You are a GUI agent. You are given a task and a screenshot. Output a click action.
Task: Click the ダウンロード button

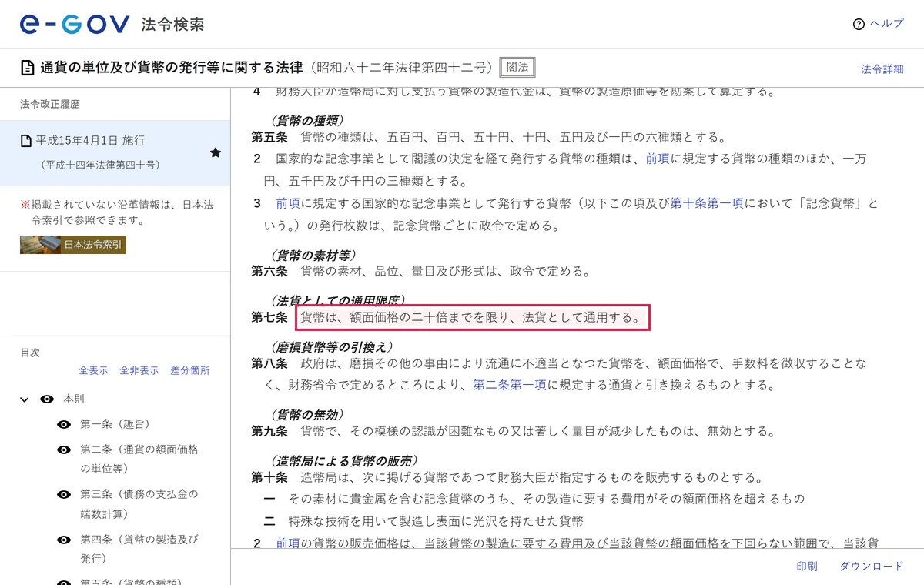click(x=872, y=567)
